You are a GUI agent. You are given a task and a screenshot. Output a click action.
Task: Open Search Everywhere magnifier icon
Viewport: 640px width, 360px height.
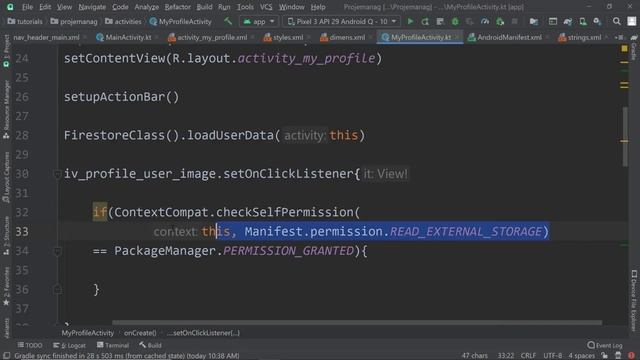(616, 21)
